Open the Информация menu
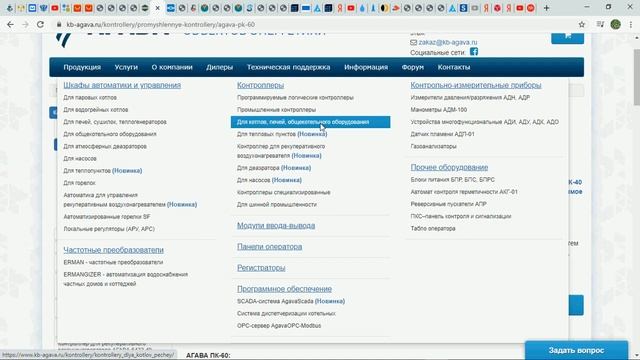 pyautogui.click(x=366, y=67)
